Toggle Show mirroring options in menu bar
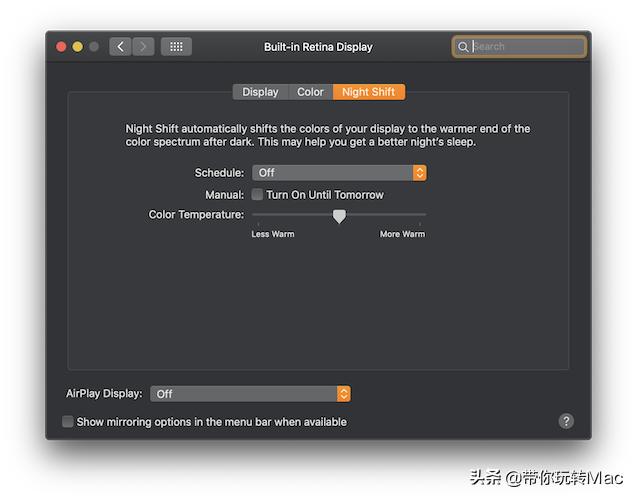637x500 pixels. [68, 422]
